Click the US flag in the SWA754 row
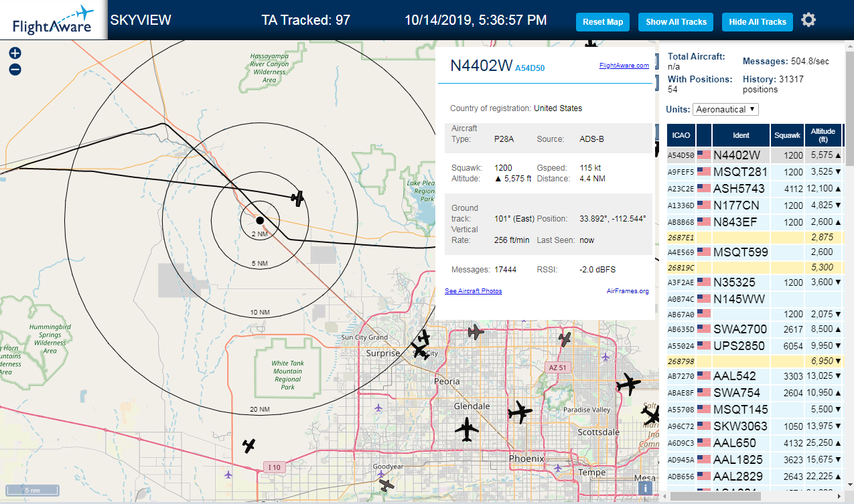This screenshot has width=854, height=504. [704, 393]
